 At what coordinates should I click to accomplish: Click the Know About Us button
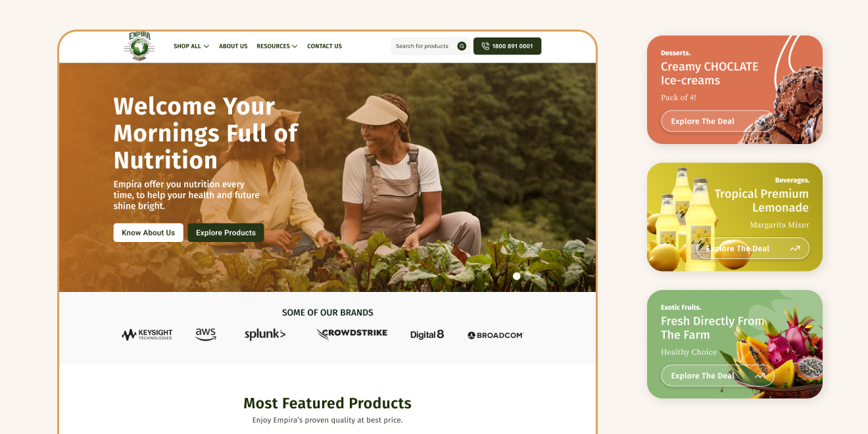click(x=149, y=233)
